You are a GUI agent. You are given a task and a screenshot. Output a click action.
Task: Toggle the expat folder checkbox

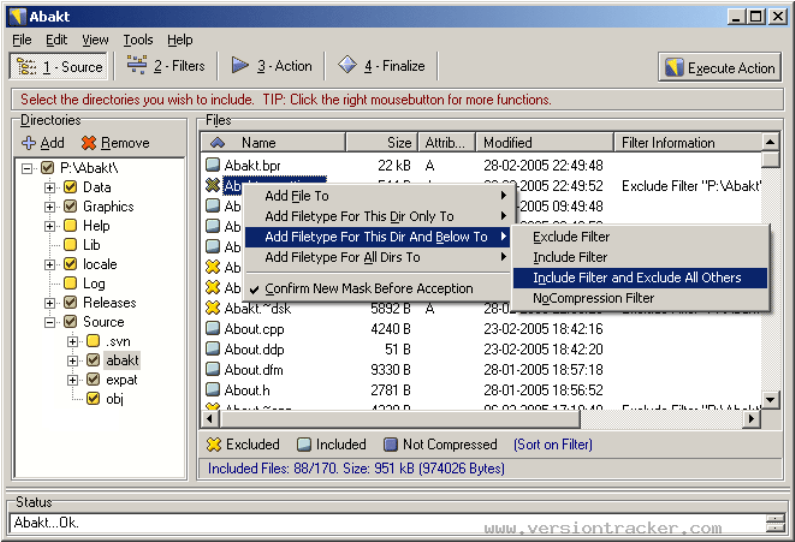[93, 380]
